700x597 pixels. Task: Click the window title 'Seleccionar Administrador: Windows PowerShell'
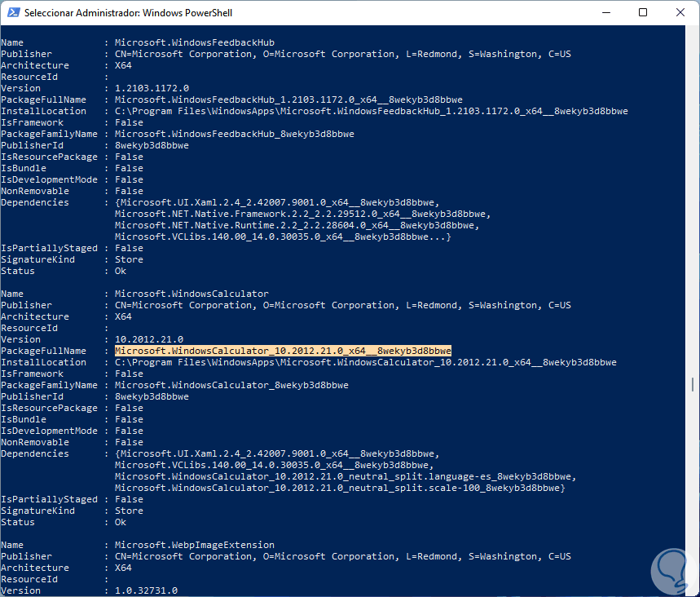point(128,13)
